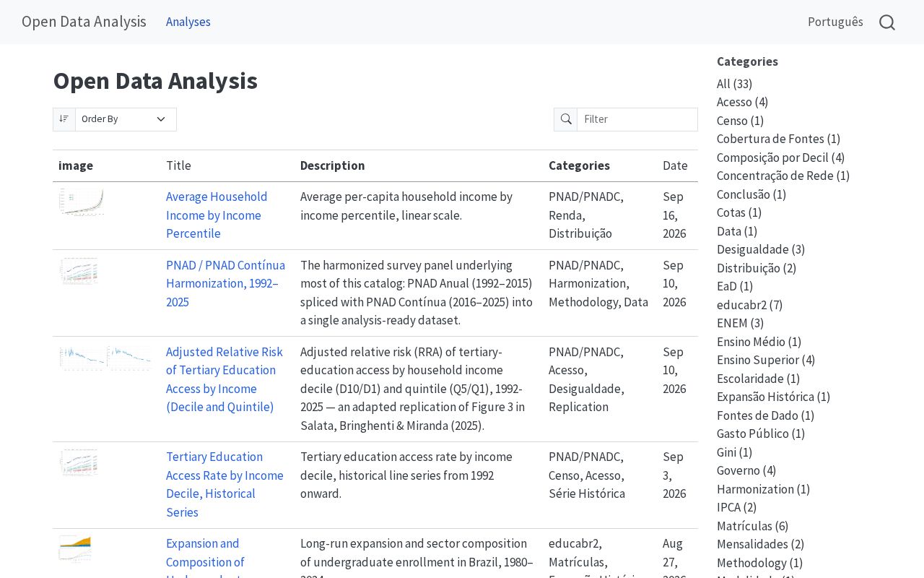Filter by category EaD (1)
924x578 pixels.
735,286
